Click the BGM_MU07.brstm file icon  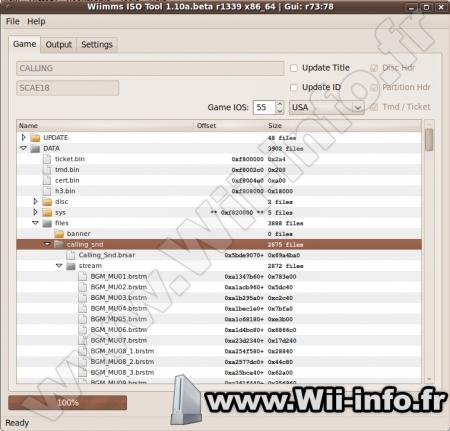[83, 340]
